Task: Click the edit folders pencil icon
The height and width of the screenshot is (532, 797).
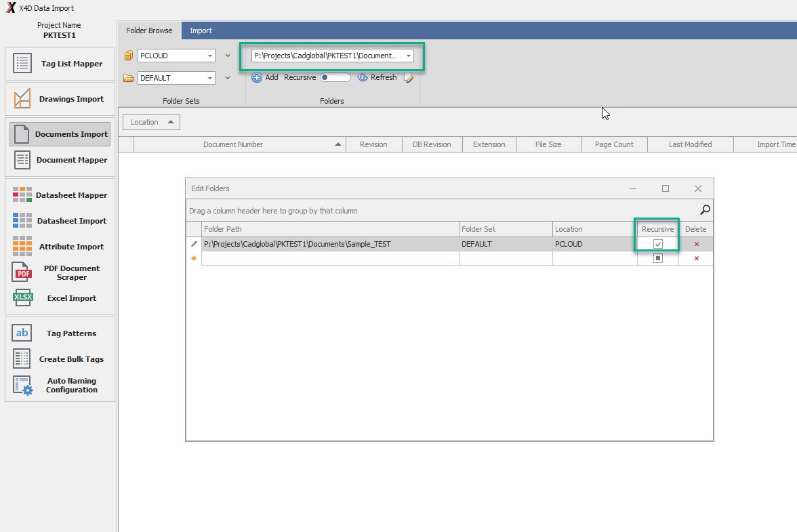Action: point(408,78)
